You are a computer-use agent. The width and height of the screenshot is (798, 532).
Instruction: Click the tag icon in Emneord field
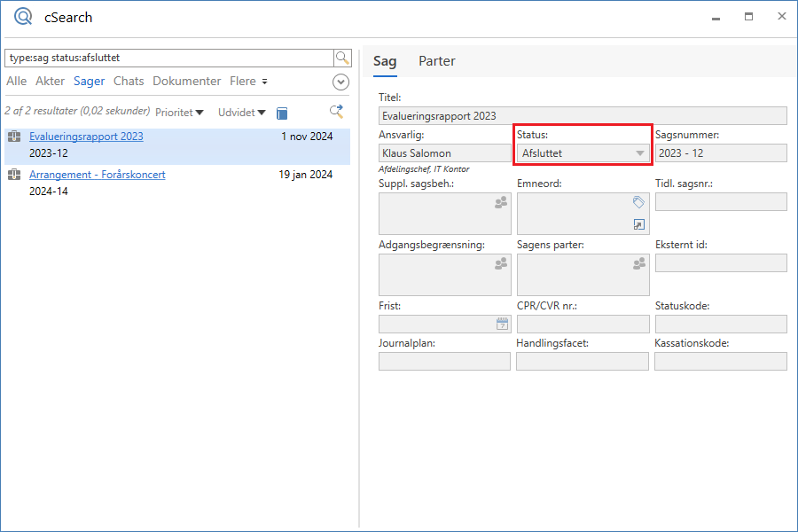638,202
